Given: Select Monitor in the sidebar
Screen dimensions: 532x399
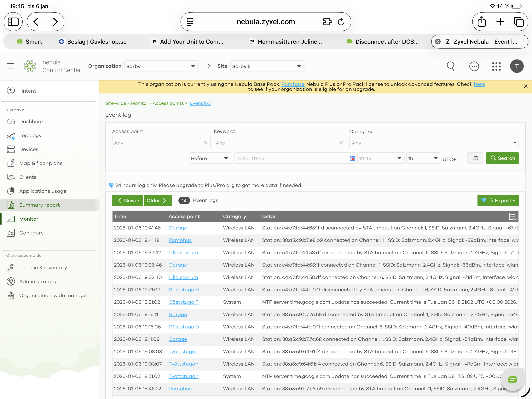Looking at the screenshot, I should pyautogui.click(x=29, y=219).
